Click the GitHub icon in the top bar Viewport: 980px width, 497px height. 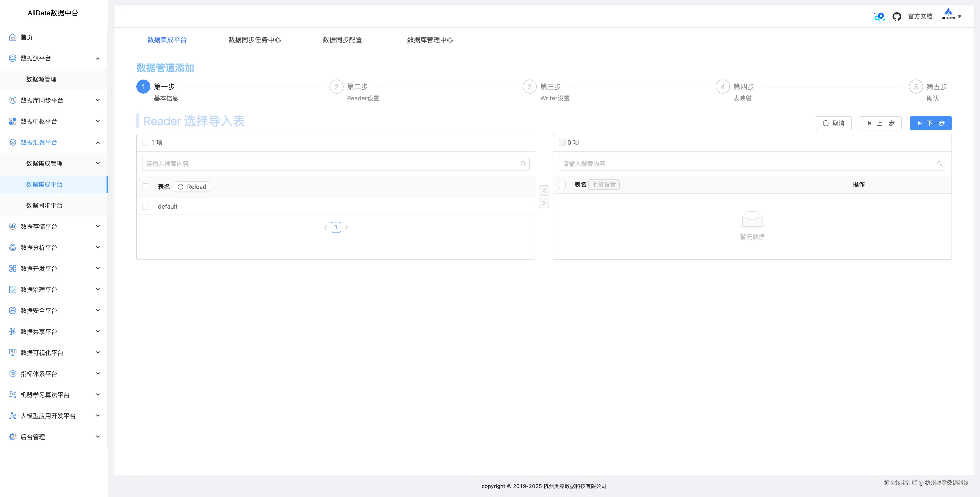(x=897, y=16)
